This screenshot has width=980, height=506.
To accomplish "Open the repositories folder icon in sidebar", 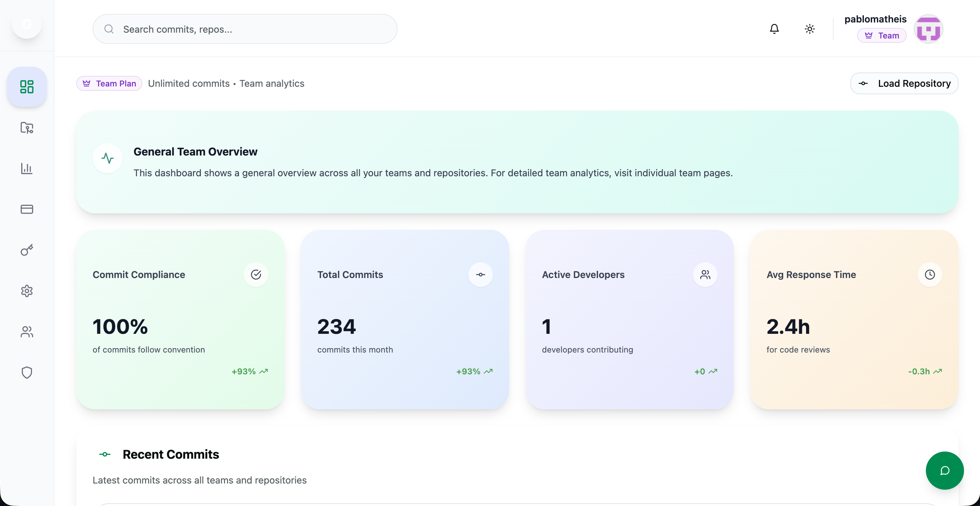I will (x=27, y=128).
